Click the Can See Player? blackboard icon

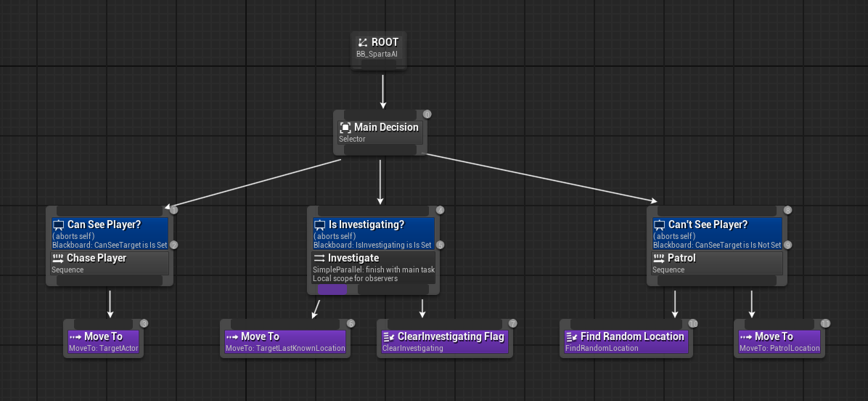tap(58, 225)
